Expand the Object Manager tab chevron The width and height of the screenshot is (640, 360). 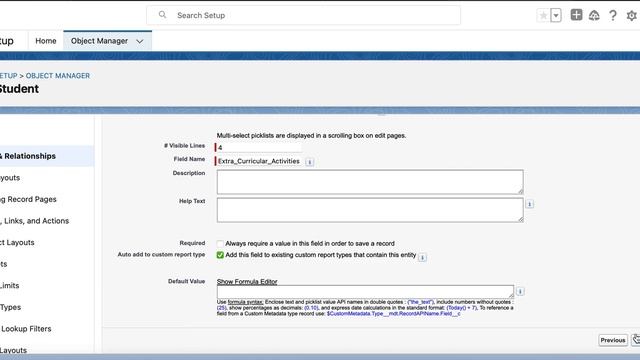pos(140,41)
